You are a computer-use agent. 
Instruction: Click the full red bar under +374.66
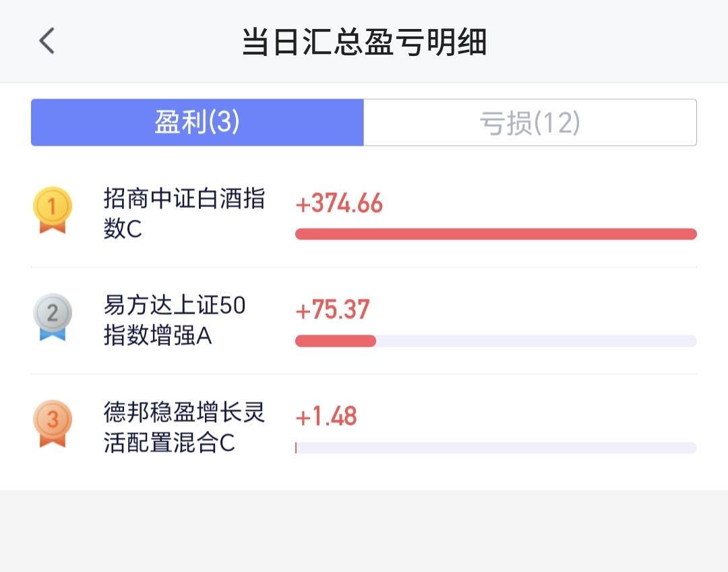pos(495,234)
